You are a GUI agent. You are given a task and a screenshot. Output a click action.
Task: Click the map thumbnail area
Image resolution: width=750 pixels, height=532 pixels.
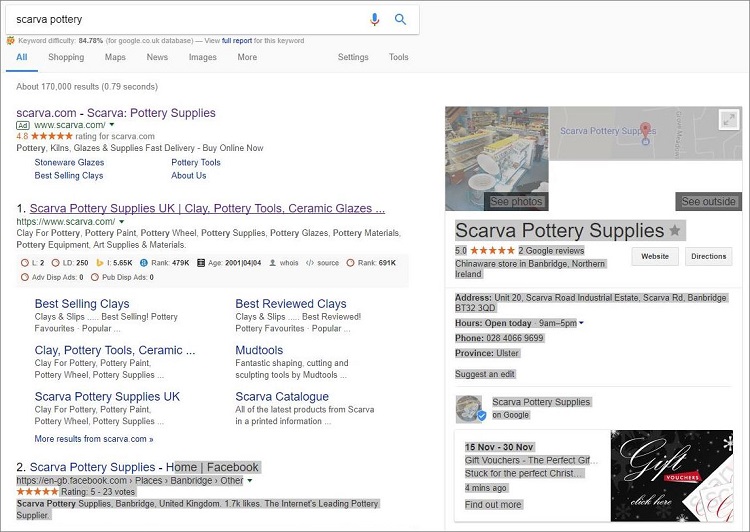tap(645, 133)
